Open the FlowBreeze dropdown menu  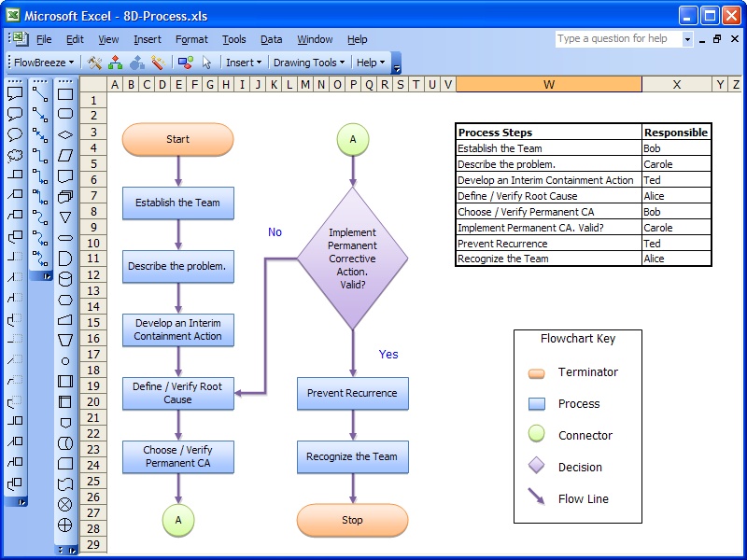coord(44,63)
